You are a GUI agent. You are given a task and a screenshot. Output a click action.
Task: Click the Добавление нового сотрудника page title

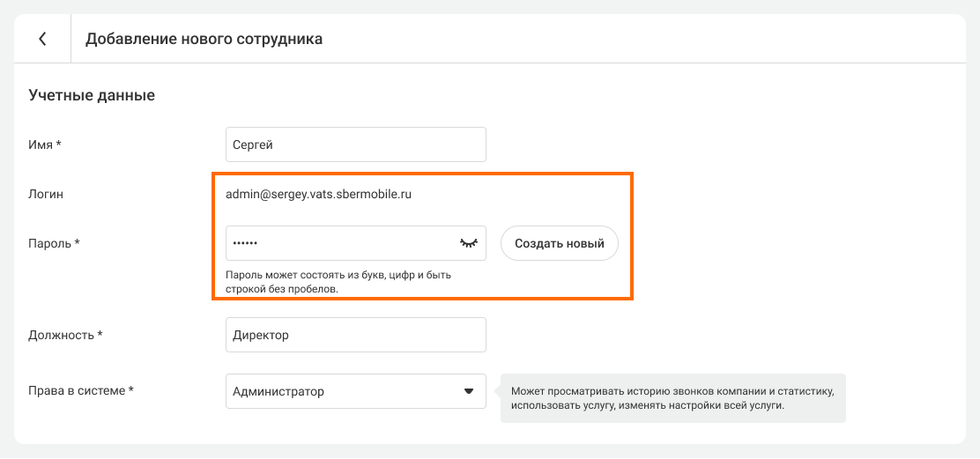click(x=204, y=39)
